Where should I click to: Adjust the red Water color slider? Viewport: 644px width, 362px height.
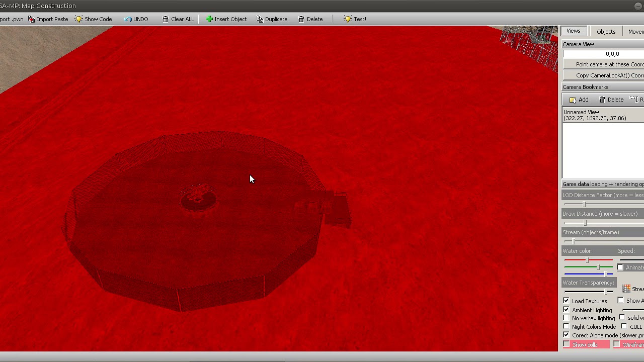click(587, 260)
